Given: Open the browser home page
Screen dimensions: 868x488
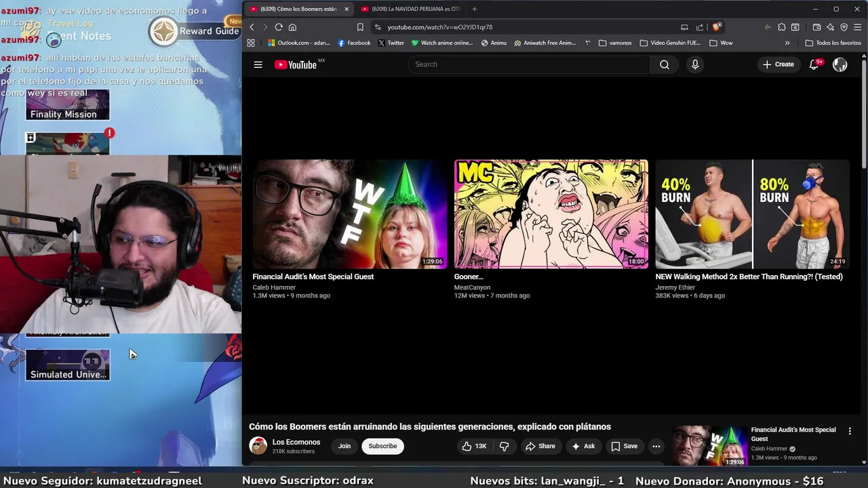Looking at the screenshot, I should click(292, 27).
